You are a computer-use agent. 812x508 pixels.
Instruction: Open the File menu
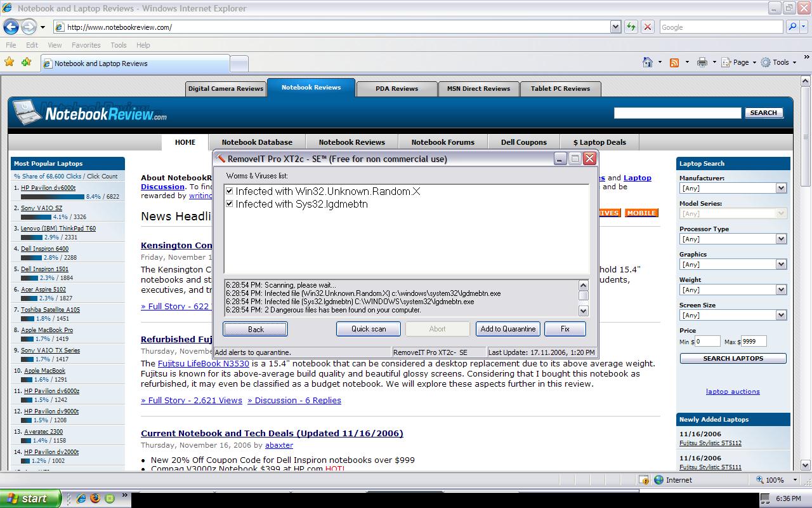tap(11, 45)
